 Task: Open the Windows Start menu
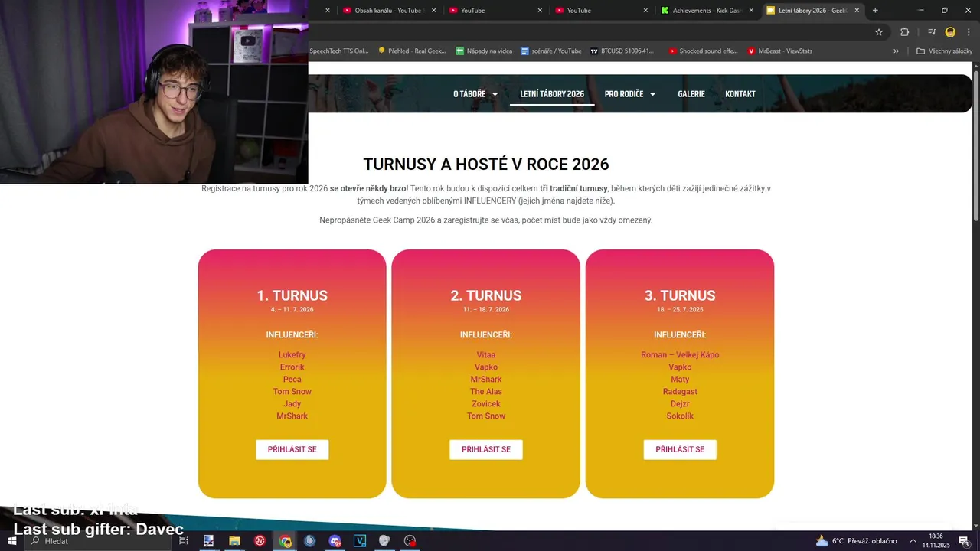coord(11,541)
